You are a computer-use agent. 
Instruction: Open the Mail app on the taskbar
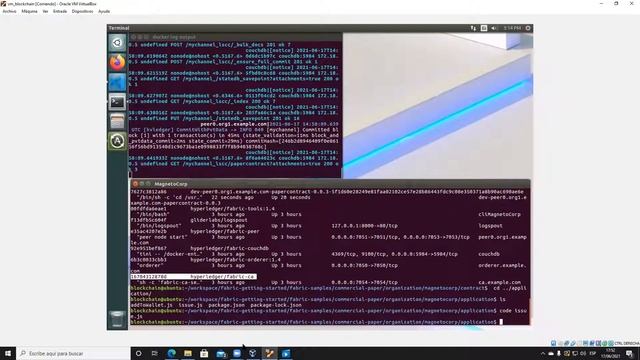(x=221, y=353)
